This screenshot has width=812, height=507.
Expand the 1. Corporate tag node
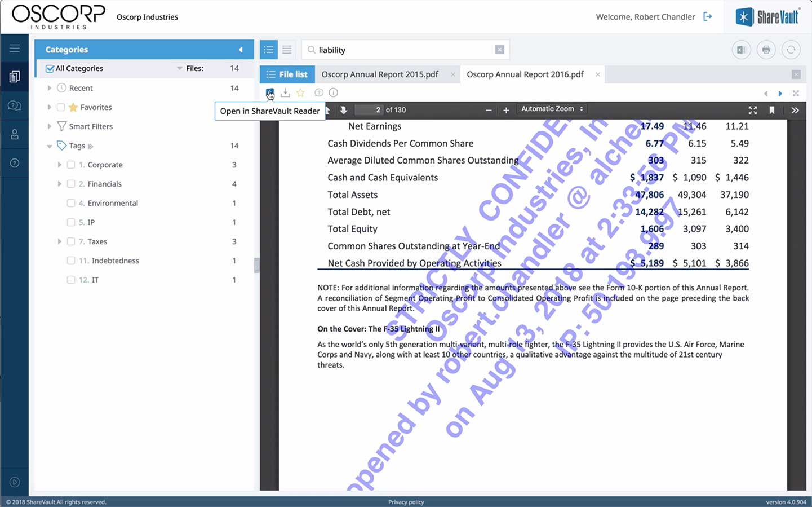click(59, 165)
